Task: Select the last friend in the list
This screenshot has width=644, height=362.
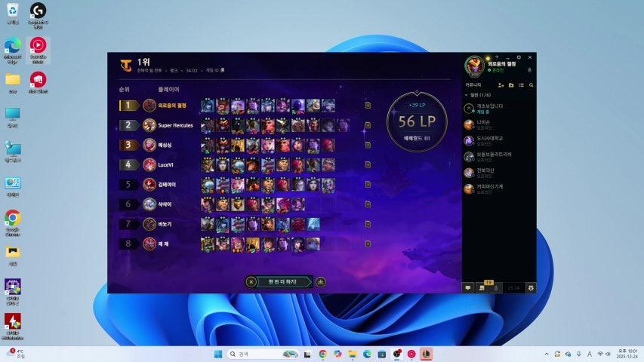Action: [500, 189]
